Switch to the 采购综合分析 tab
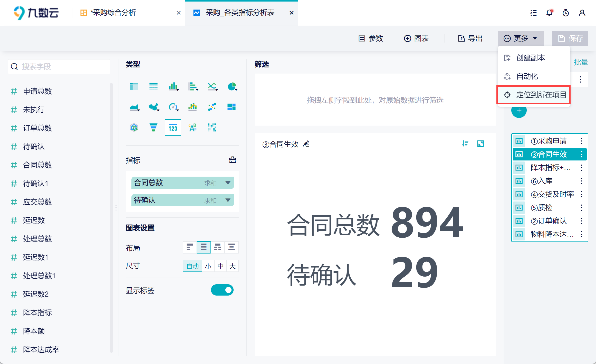596x364 pixels. click(113, 13)
